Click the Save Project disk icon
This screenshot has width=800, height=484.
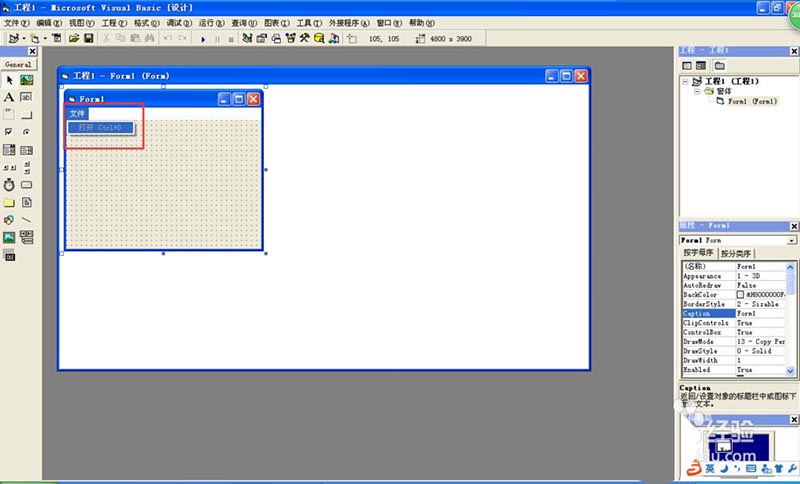(89, 38)
